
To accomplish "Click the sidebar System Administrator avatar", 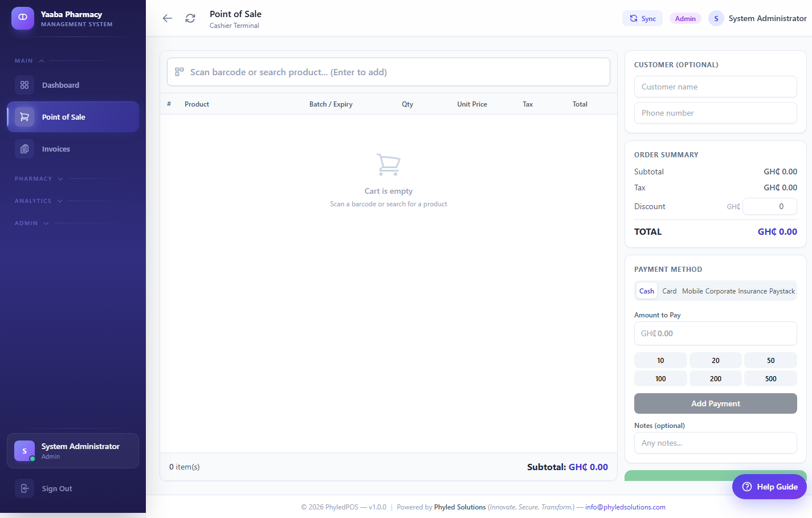I will [x=25, y=451].
